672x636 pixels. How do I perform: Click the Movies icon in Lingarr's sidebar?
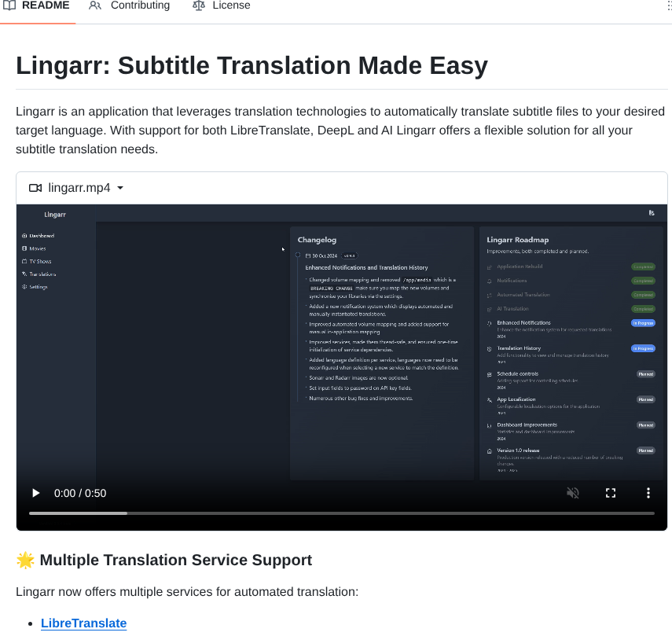[25, 248]
